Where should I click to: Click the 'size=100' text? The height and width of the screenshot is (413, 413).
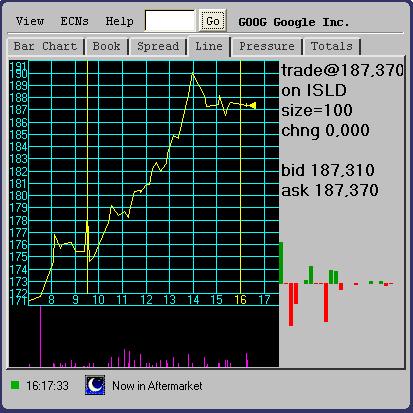pos(317,110)
